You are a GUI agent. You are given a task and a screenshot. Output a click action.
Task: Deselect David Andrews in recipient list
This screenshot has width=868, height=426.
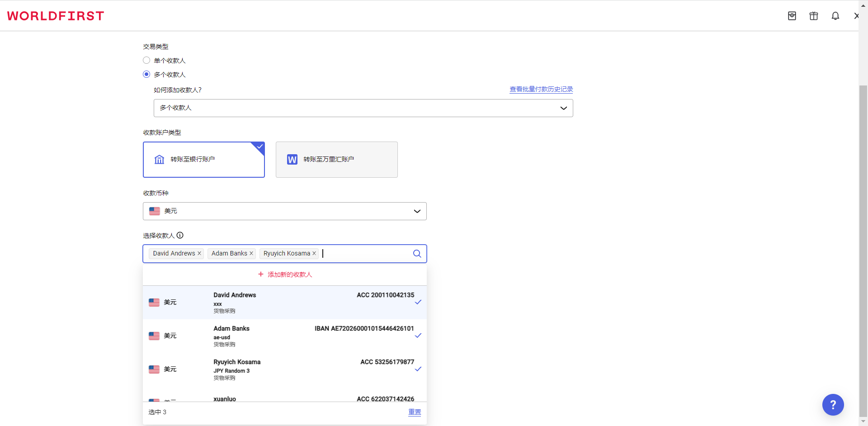284,302
